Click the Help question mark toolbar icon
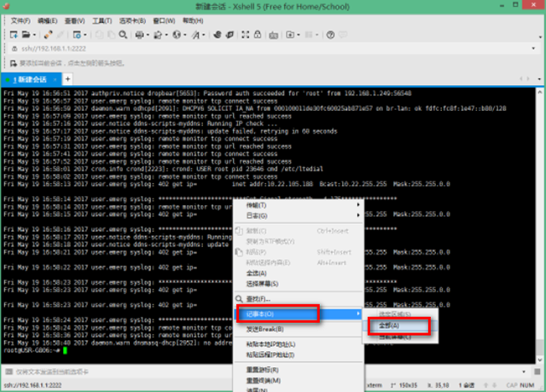546x392 pixels. point(331,35)
